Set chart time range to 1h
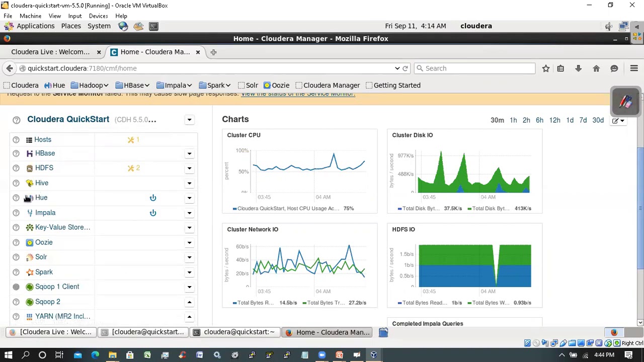 (x=513, y=121)
